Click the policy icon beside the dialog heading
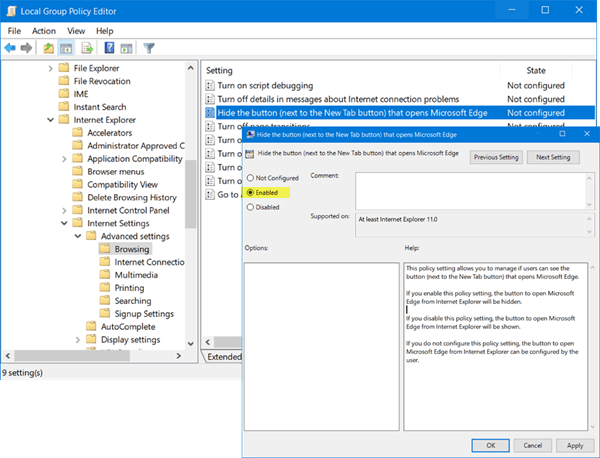The image size is (600, 458). 249,154
